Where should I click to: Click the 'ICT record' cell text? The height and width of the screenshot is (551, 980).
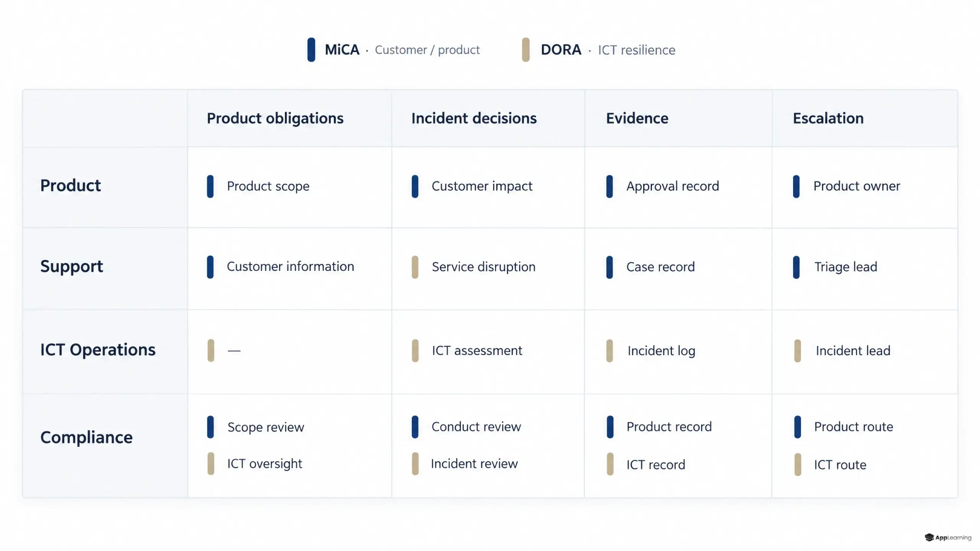pos(655,465)
